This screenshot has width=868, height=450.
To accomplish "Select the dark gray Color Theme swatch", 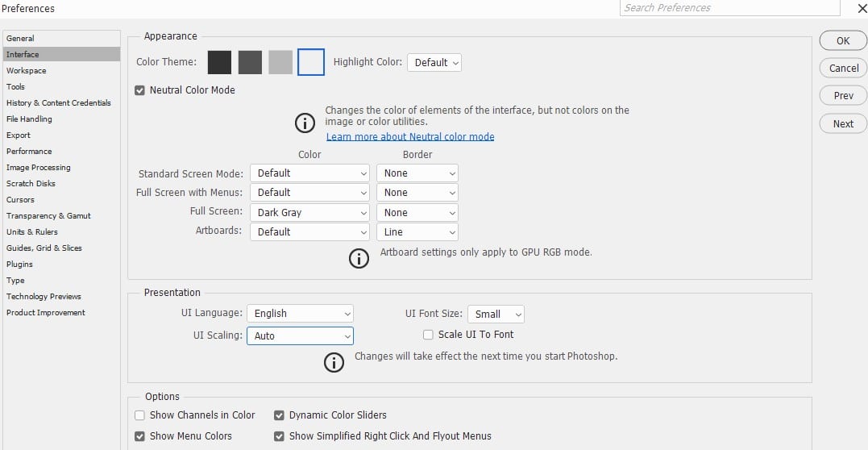I will (x=250, y=62).
